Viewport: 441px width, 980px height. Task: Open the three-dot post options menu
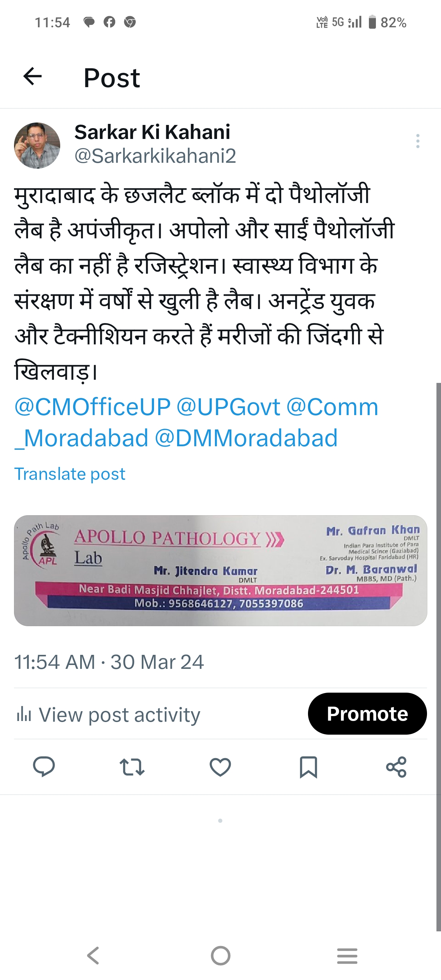tap(418, 141)
